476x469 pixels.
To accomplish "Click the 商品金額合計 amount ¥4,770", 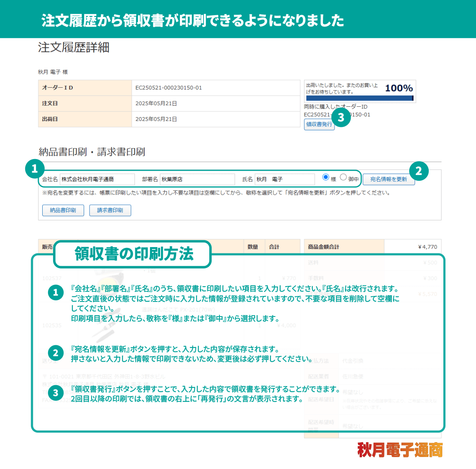I will 428,247.
